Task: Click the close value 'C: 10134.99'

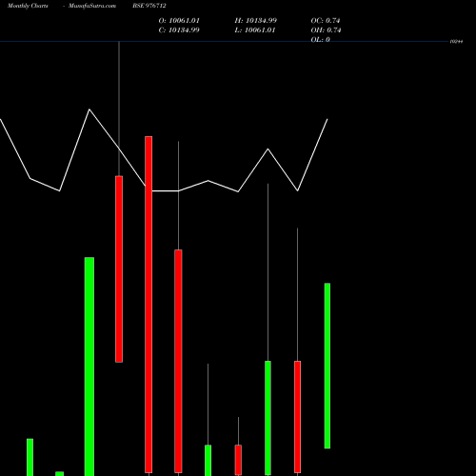Action: click(179, 30)
